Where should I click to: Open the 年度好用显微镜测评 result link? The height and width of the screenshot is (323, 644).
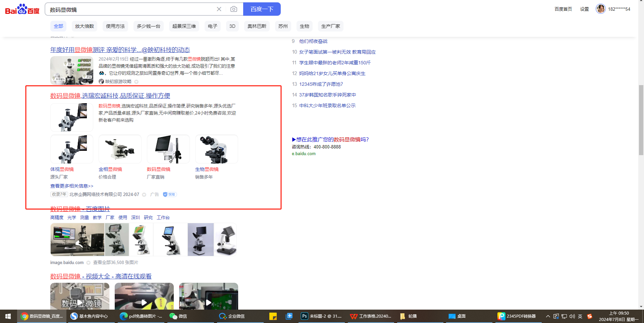[120, 50]
